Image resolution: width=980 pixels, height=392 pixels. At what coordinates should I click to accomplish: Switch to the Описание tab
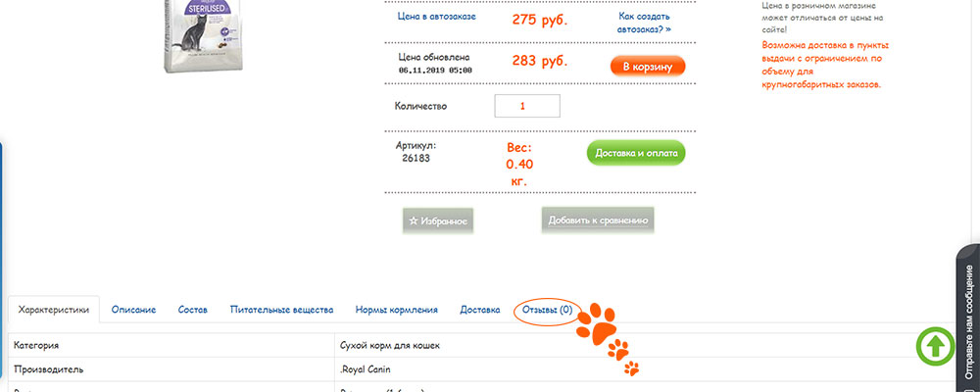[133, 310]
